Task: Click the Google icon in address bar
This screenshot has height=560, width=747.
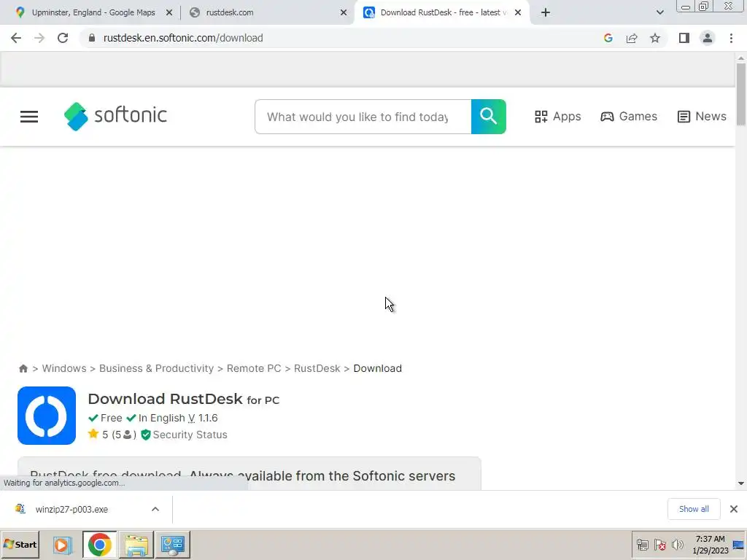Action: (x=608, y=38)
